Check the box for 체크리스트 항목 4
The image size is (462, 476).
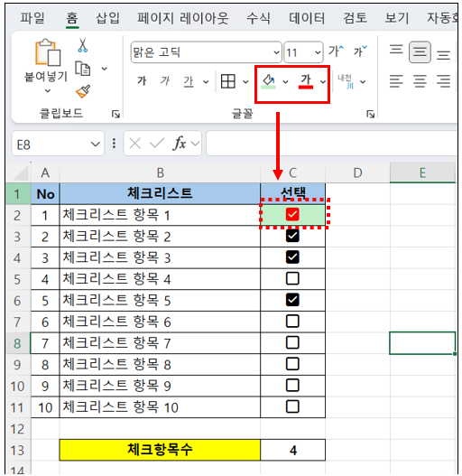tap(292, 278)
